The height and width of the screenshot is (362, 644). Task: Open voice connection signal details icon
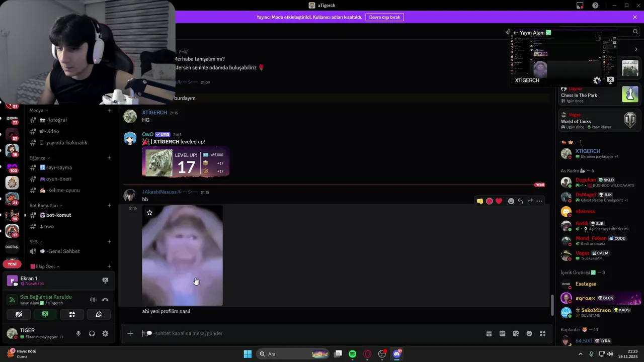pos(12,300)
